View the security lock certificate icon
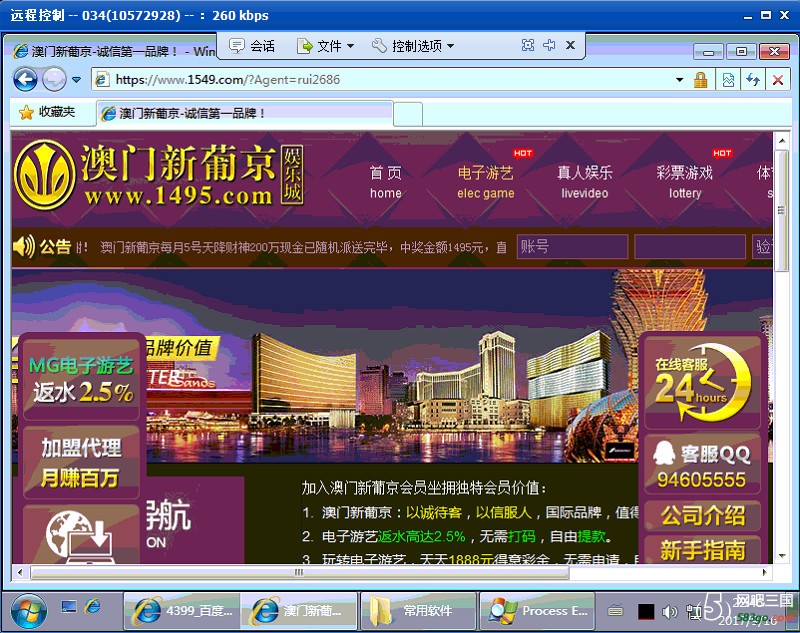 click(x=701, y=80)
